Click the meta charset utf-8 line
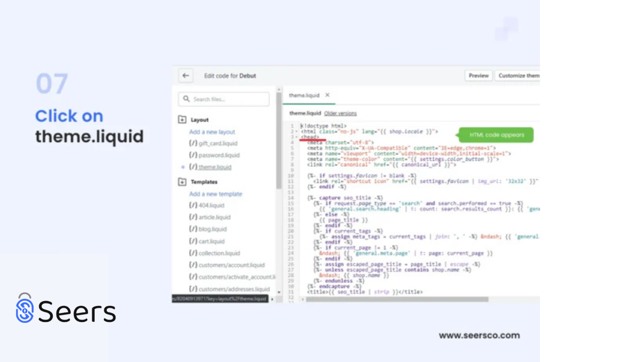The width and height of the screenshot is (644, 362). [x=340, y=142]
